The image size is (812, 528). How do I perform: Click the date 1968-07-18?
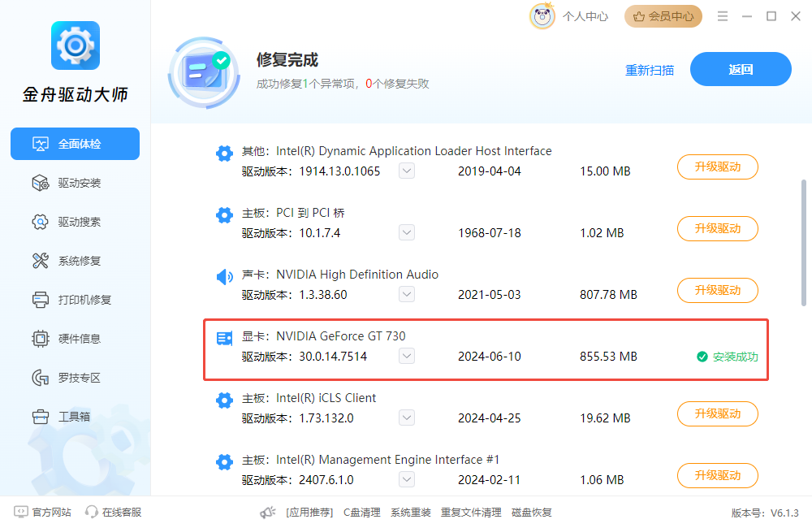[490, 232]
